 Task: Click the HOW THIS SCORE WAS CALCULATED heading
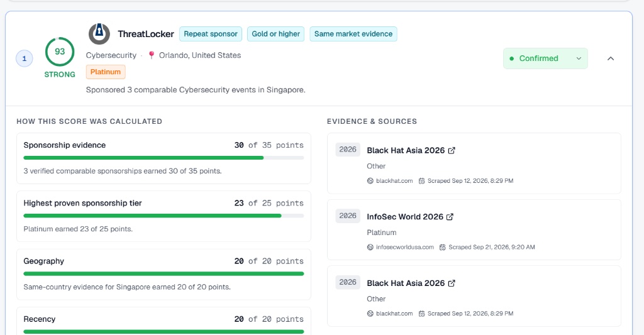click(89, 121)
